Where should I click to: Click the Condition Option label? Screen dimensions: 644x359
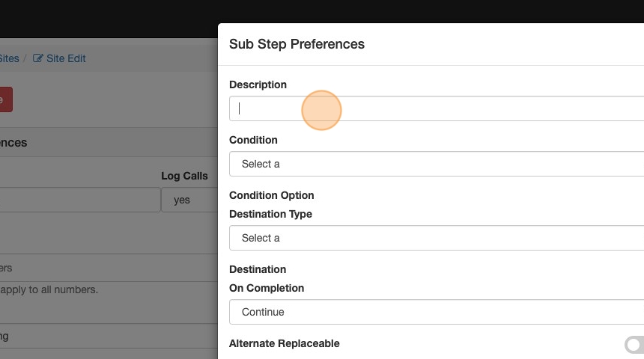click(271, 195)
